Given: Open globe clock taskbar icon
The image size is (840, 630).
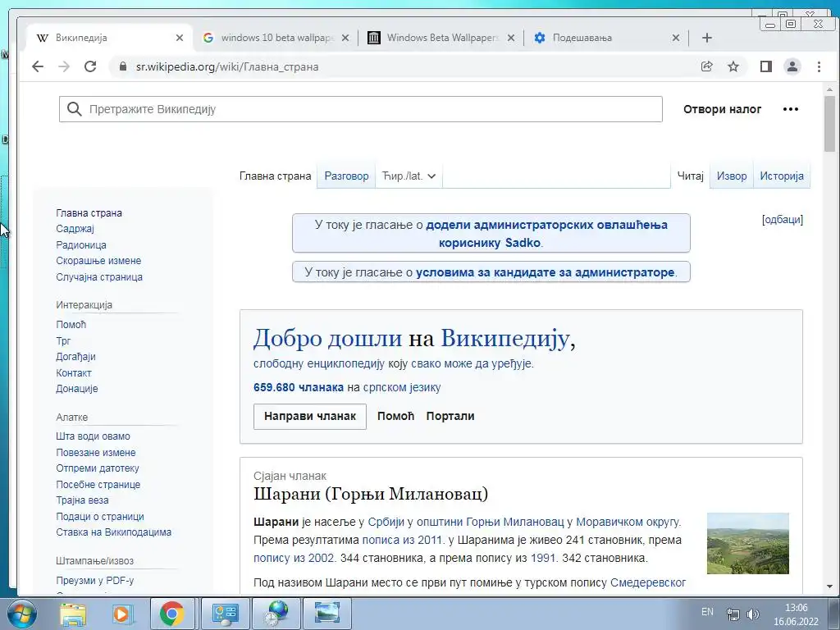Looking at the screenshot, I should click(x=276, y=614).
